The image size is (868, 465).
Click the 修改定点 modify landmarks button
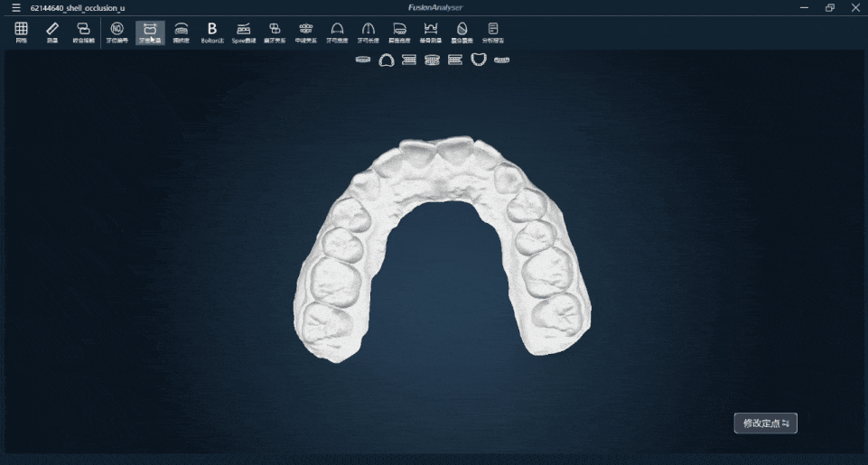click(765, 423)
